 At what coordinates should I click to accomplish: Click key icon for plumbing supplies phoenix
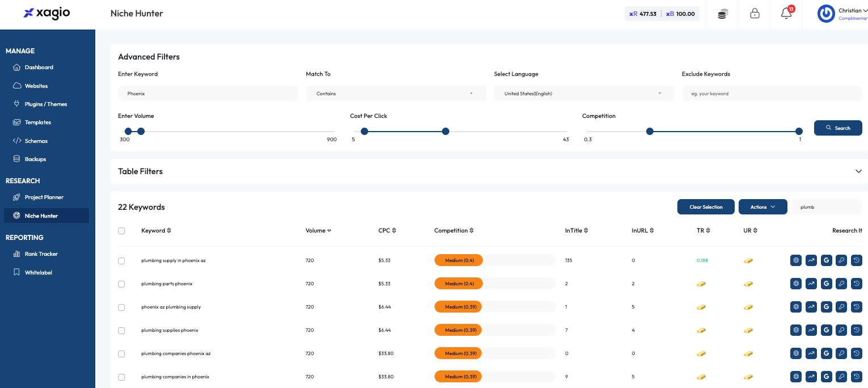coord(842,330)
